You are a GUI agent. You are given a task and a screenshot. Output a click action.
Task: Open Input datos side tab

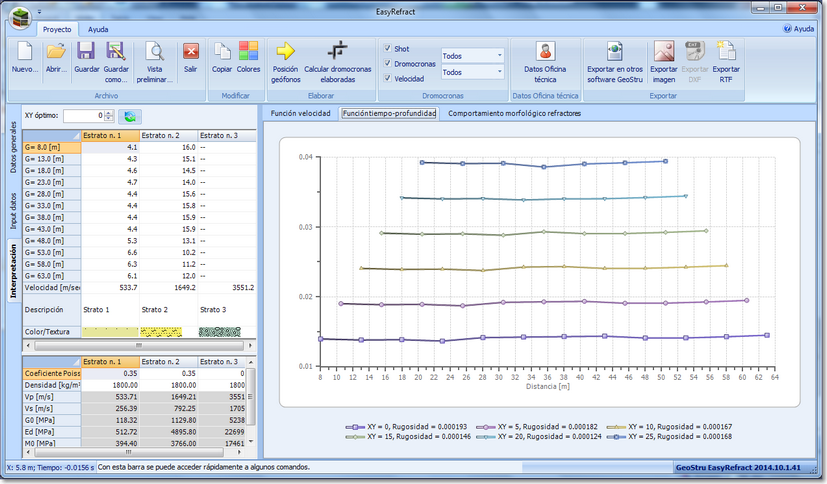[14, 210]
